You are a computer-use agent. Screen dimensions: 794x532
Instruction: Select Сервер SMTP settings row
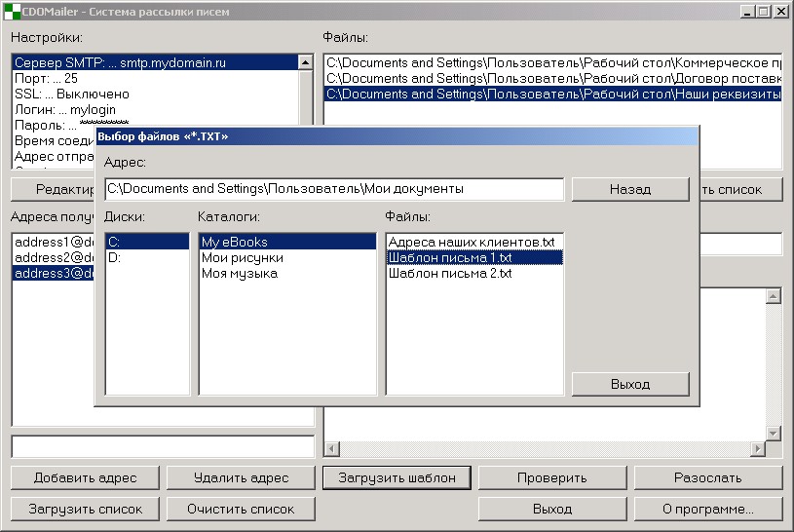coord(155,62)
